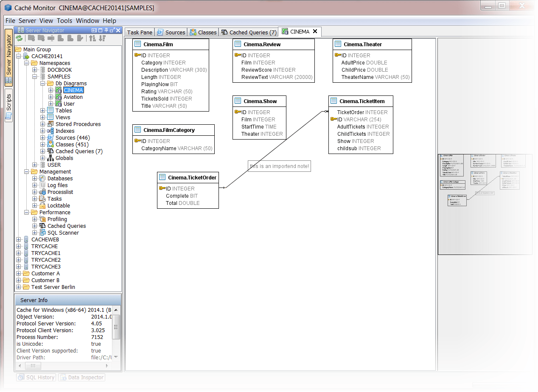Select Test Server Berlin group
The height and width of the screenshot is (392, 538).
coord(53,287)
